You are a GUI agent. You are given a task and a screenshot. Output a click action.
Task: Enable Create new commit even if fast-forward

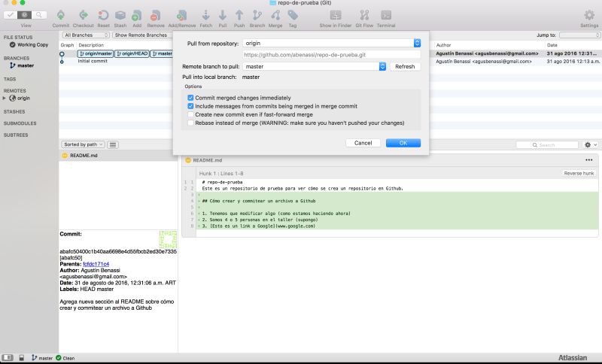[x=190, y=114]
